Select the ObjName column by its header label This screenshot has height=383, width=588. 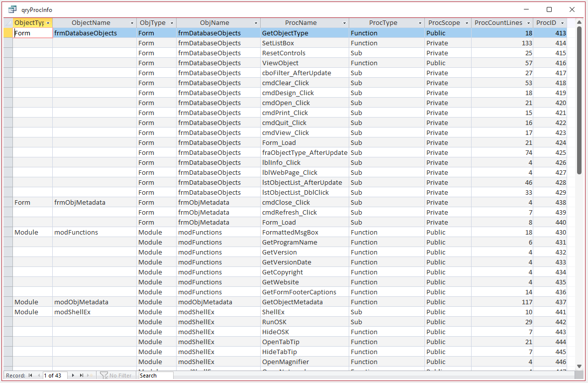coord(214,23)
